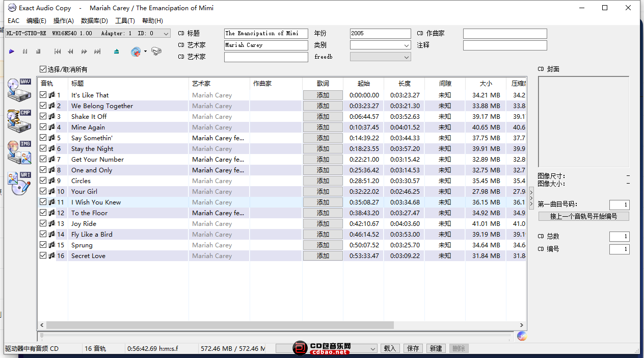644x358 pixels.
Task: Select track title I Wish You Knew
Action: click(x=96, y=202)
